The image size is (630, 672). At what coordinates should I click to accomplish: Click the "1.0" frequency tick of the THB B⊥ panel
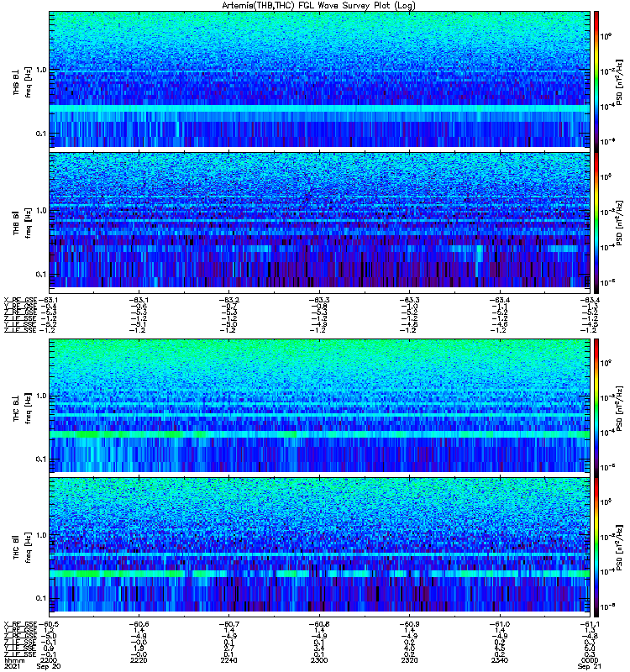tap(41, 70)
